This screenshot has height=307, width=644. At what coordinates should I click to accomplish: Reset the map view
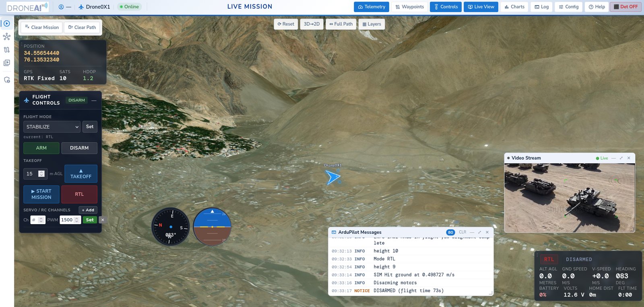point(286,24)
